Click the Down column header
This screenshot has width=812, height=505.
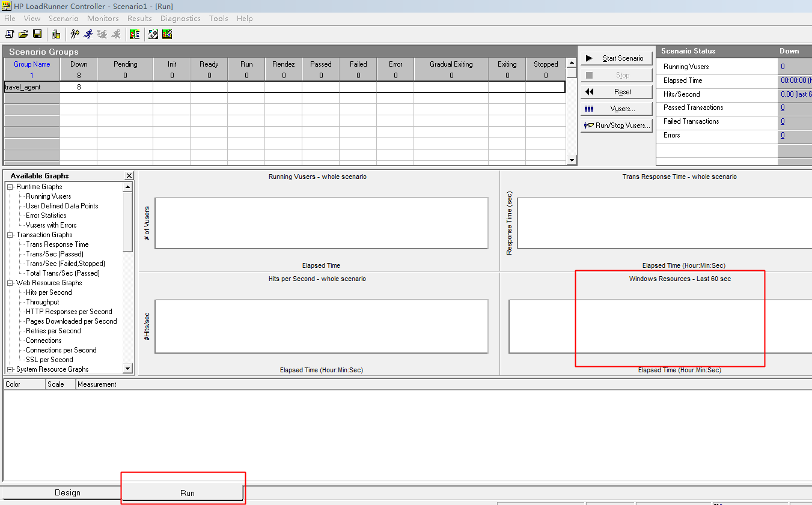(x=79, y=64)
